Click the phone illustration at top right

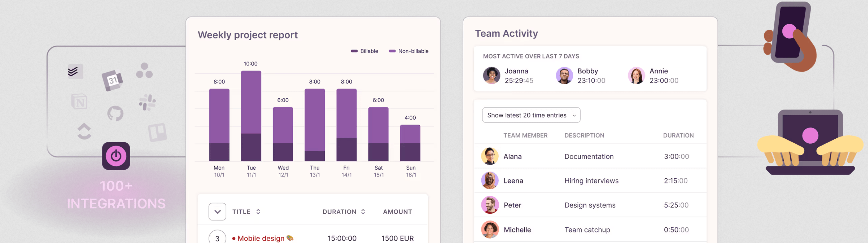coord(790,37)
